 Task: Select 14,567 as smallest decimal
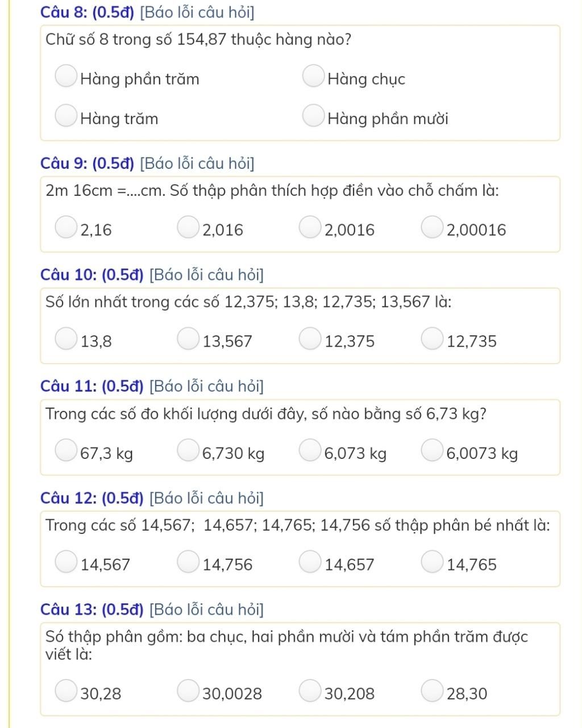[66, 561]
